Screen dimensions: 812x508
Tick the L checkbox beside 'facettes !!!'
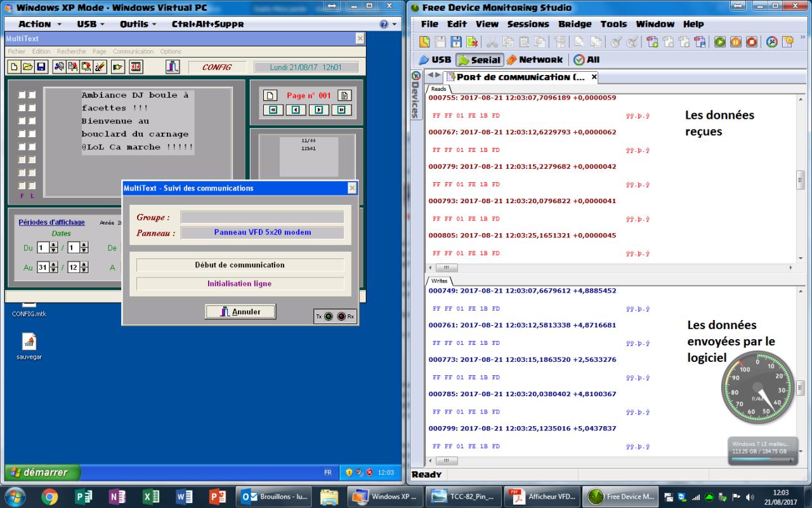(32, 108)
